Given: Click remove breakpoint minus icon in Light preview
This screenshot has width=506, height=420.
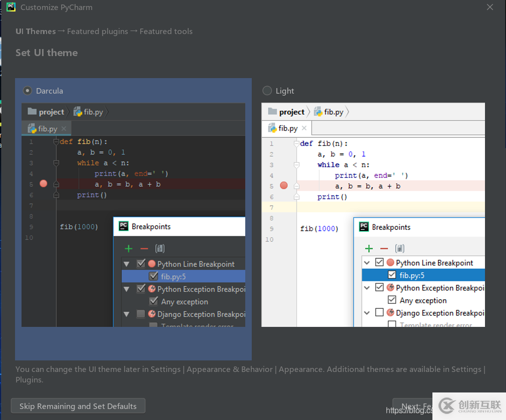Looking at the screenshot, I should pos(384,249).
